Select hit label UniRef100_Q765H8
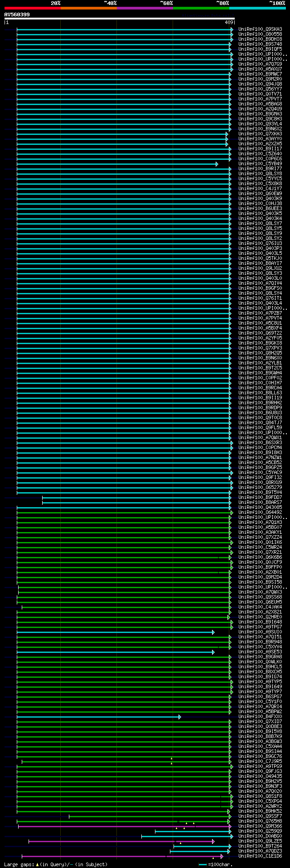Viewport: 290px width, 868px height. point(260,821)
